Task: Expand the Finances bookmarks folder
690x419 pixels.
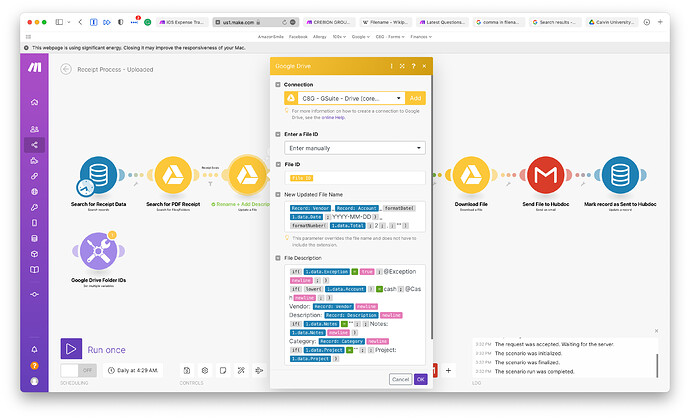Action: point(421,37)
